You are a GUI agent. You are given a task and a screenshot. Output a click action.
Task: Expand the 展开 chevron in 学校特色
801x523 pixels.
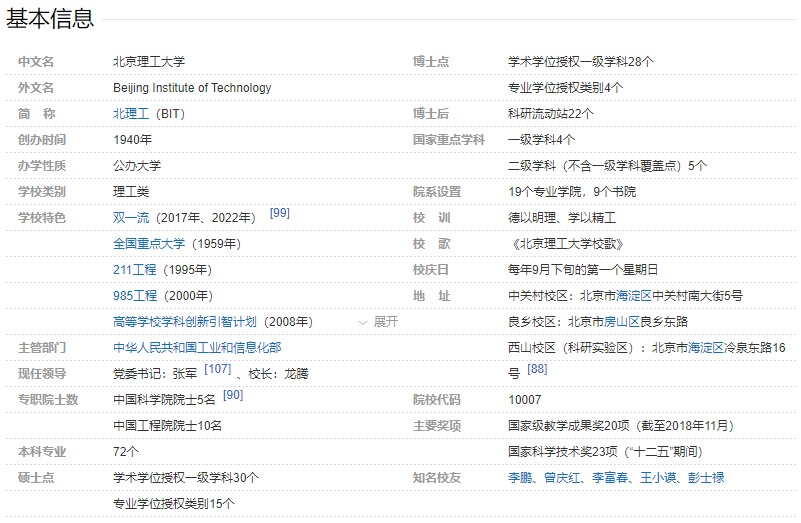378,322
